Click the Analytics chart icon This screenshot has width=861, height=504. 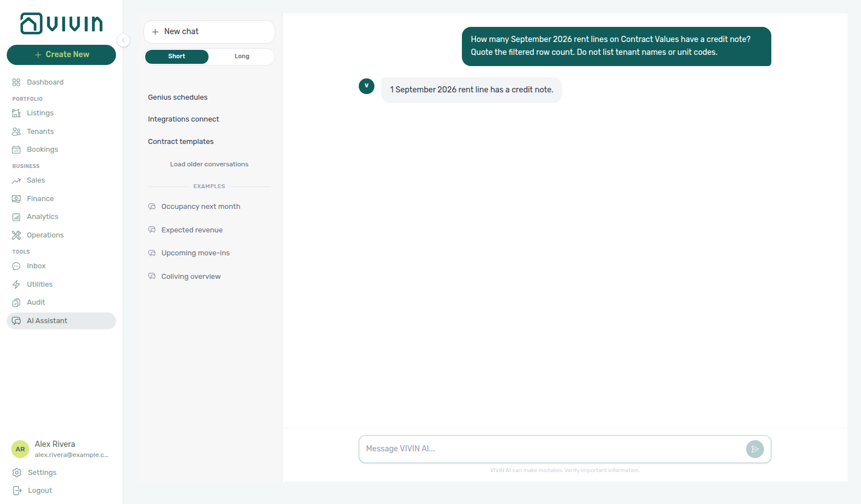click(x=16, y=217)
